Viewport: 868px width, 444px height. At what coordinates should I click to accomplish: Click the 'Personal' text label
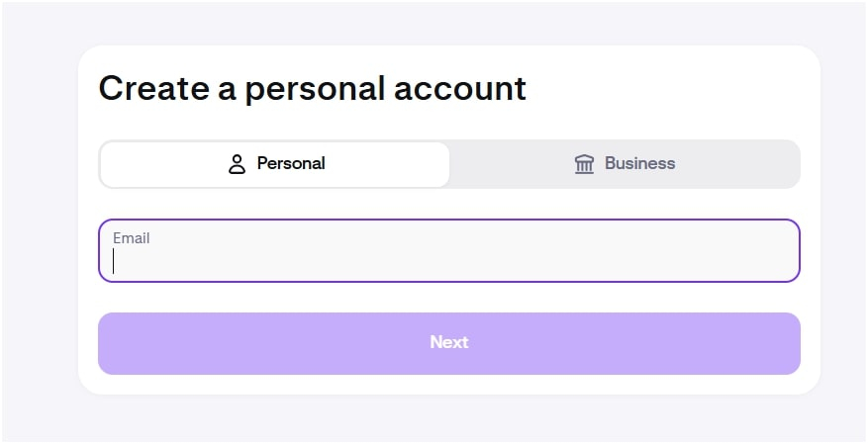[291, 164]
